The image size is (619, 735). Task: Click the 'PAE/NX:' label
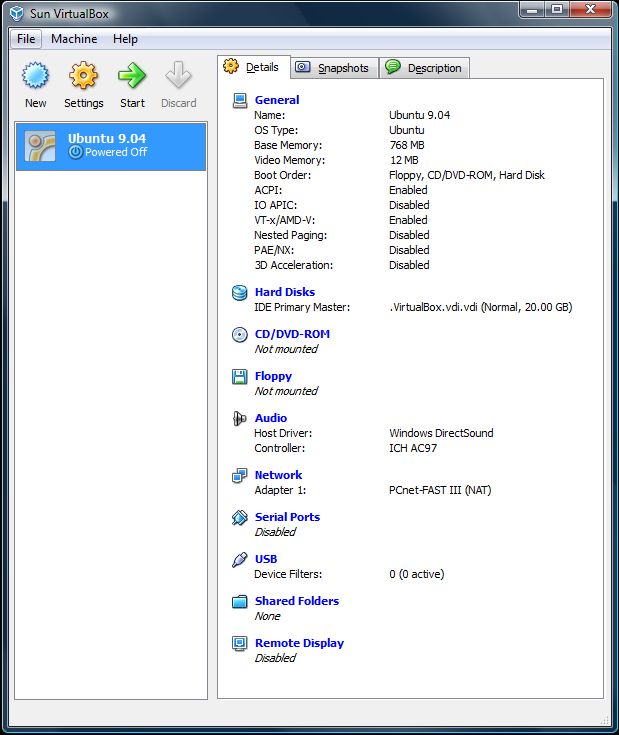point(274,250)
